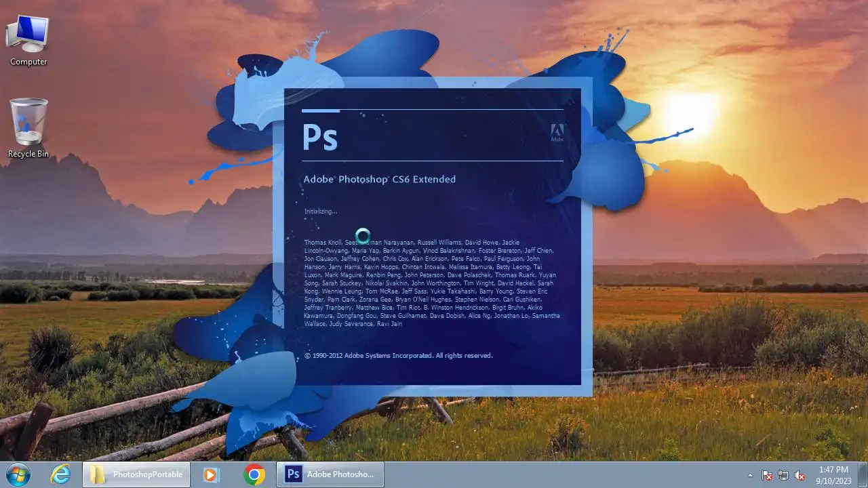Open Windows Media Player from the taskbar
Image resolution: width=868 pixels, height=488 pixels.
point(211,474)
